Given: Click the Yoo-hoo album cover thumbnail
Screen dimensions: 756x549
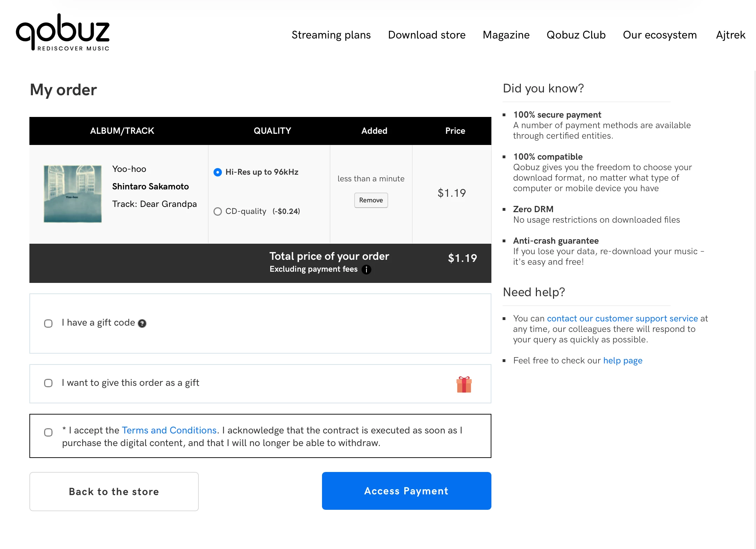Looking at the screenshot, I should 73,194.
